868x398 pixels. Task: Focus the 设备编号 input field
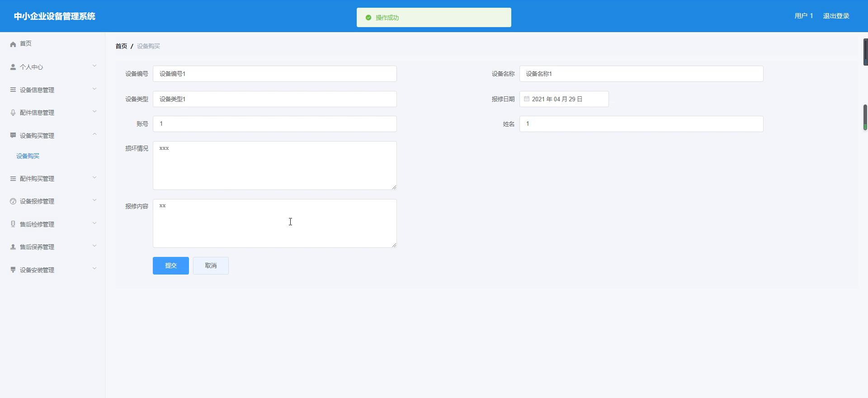click(x=274, y=74)
